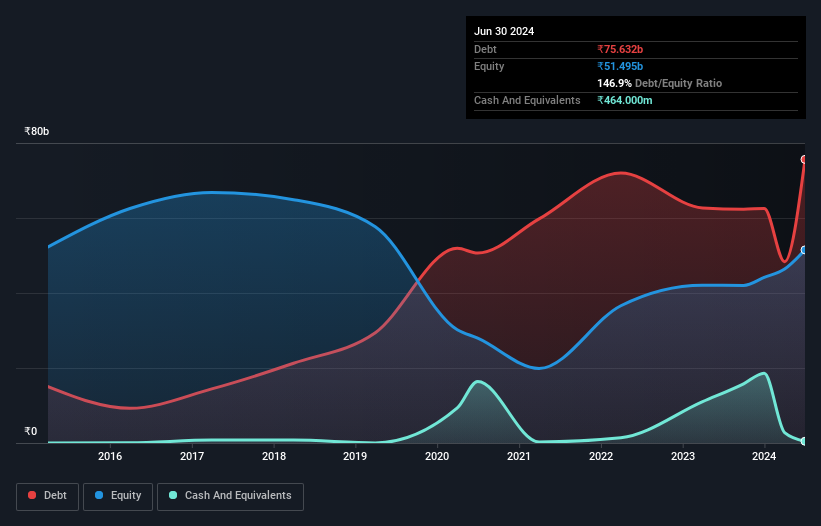
Task: Click the ₹75.632b debt value in tooltip
Action: 620,49
